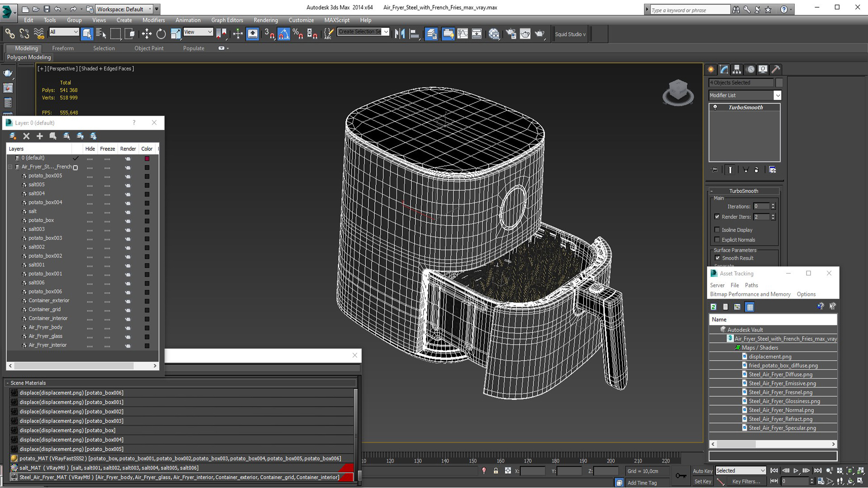
Task: Toggle the Percent Snap icon
Action: (x=297, y=33)
